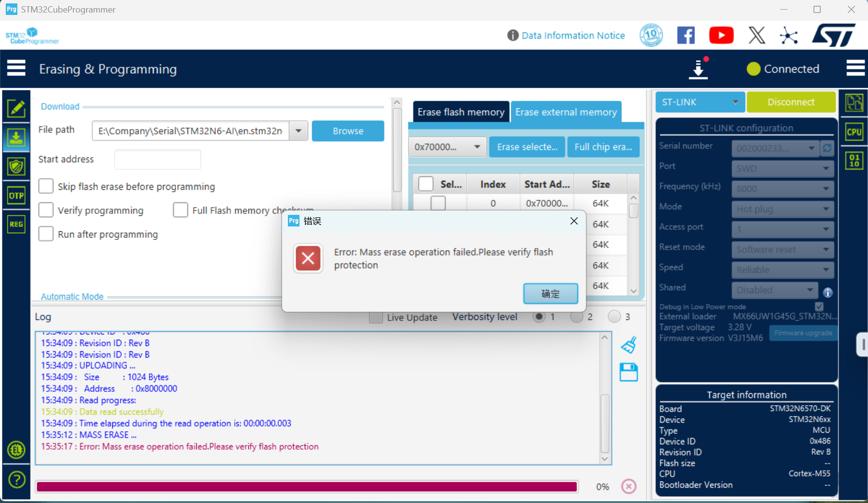The height and width of the screenshot is (503, 868).
Task: Tick the sector index 0 checkbox
Action: pyautogui.click(x=438, y=203)
